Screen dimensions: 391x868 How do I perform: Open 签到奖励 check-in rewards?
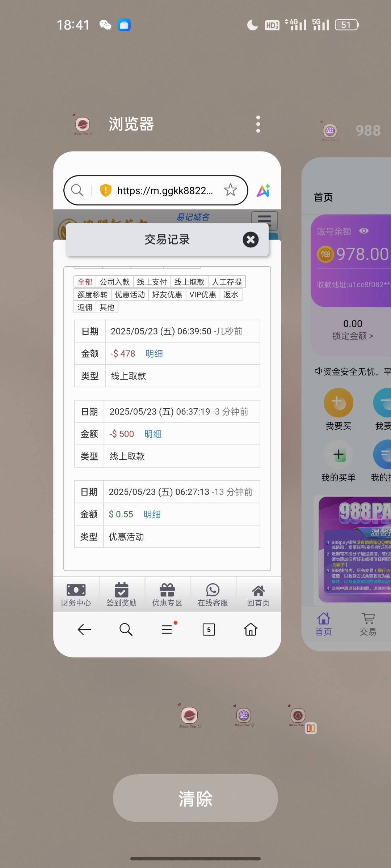pyautogui.click(x=122, y=595)
